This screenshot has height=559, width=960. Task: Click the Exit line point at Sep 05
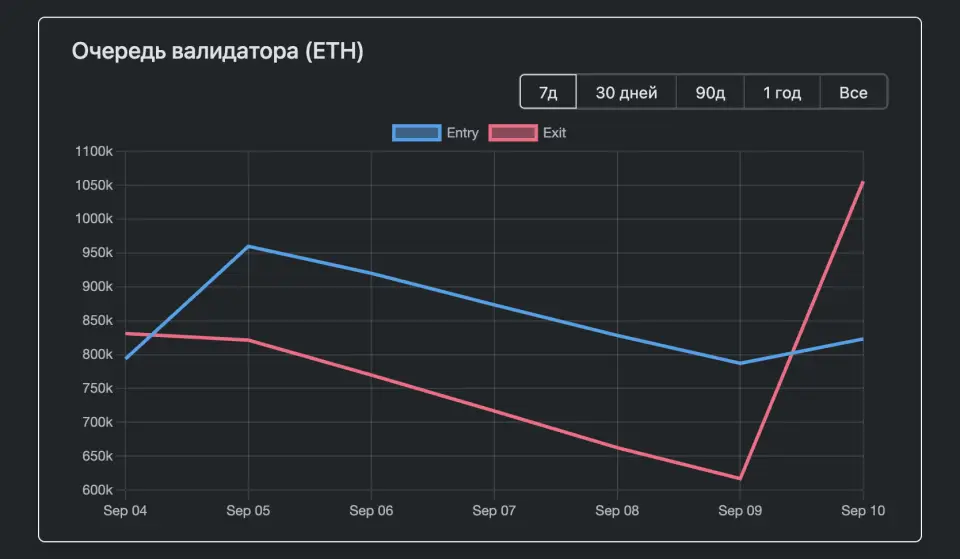click(x=248, y=340)
